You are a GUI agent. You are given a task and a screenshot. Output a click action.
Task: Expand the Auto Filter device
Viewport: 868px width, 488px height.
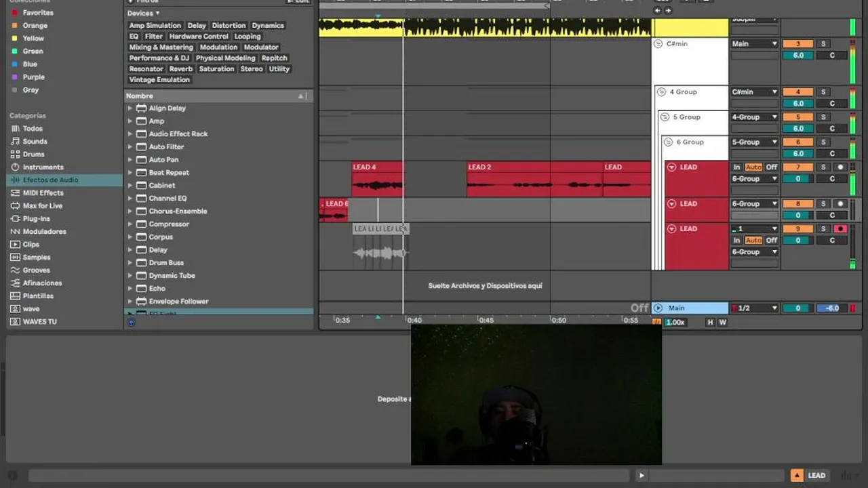(130, 147)
